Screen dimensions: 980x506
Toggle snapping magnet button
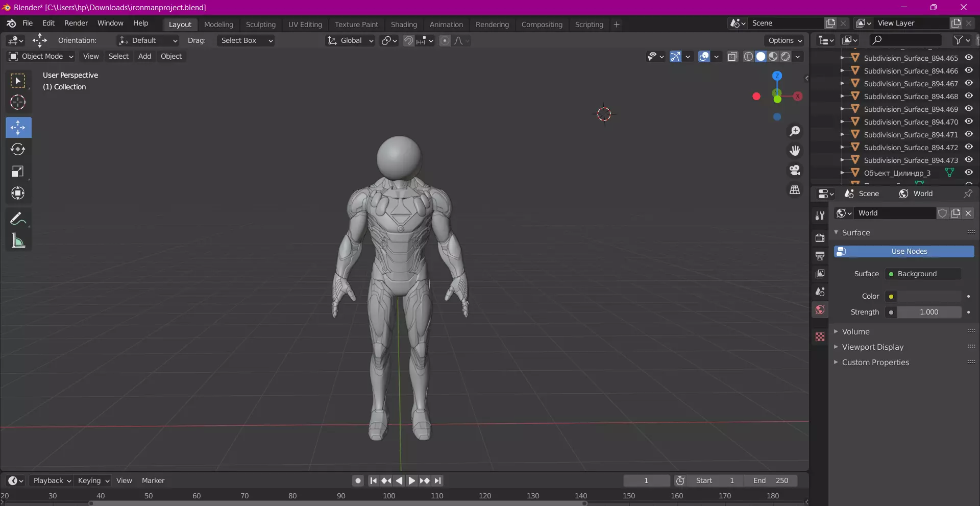[408, 41]
